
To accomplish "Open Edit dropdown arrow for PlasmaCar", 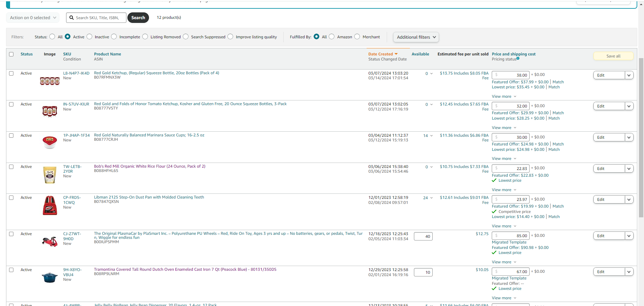I will point(629,236).
